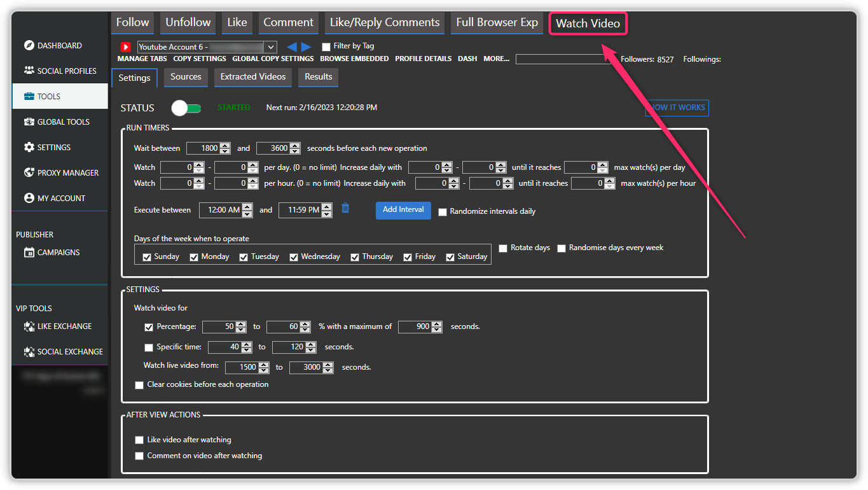
Task: Select the Unfollow tool tab
Action: pyautogui.click(x=187, y=22)
